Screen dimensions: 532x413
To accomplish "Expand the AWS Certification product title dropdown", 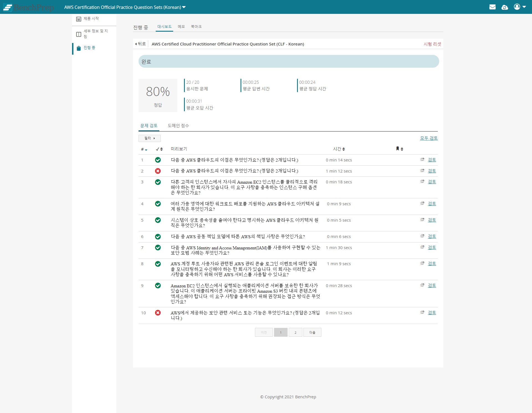I will pyautogui.click(x=125, y=7).
